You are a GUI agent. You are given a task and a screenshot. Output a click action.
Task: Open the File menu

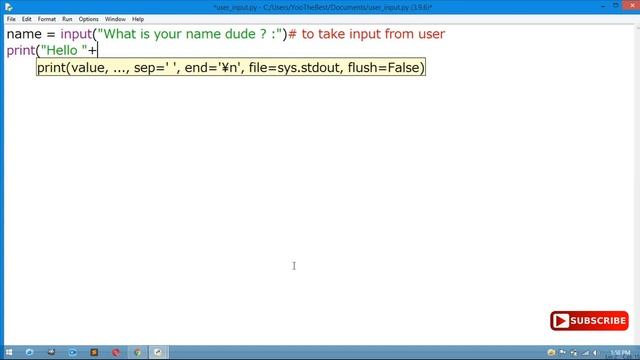click(11, 19)
